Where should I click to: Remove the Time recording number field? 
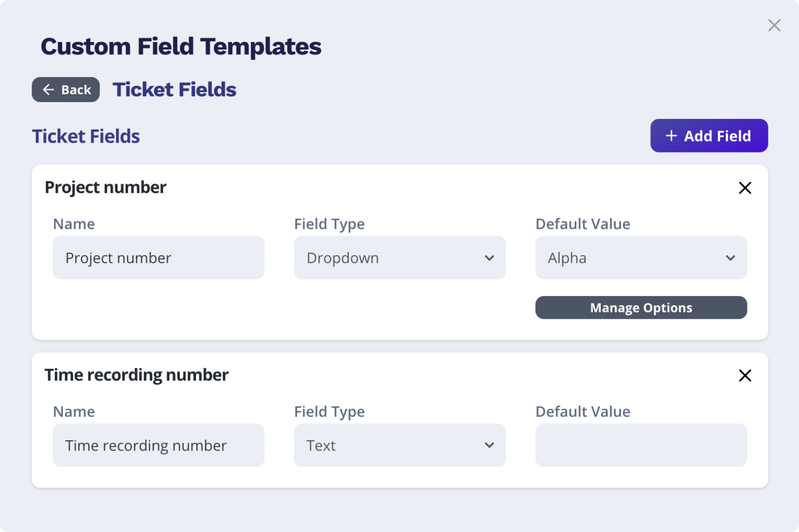click(745, 375)
